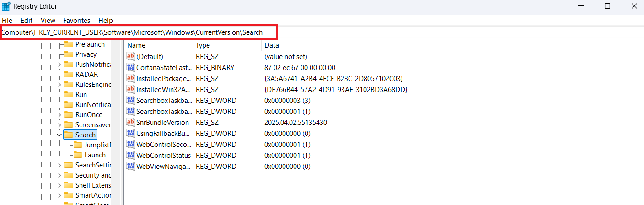Sort values by the Type column header

click(227, 45)
